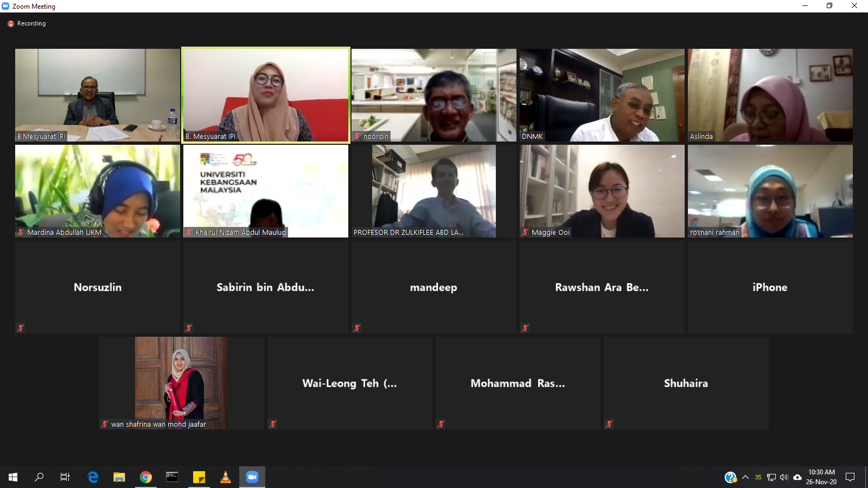The image size is (868, 488).
Task: Open Sticky Notes from the taskbar
Action: coord(199,477)
